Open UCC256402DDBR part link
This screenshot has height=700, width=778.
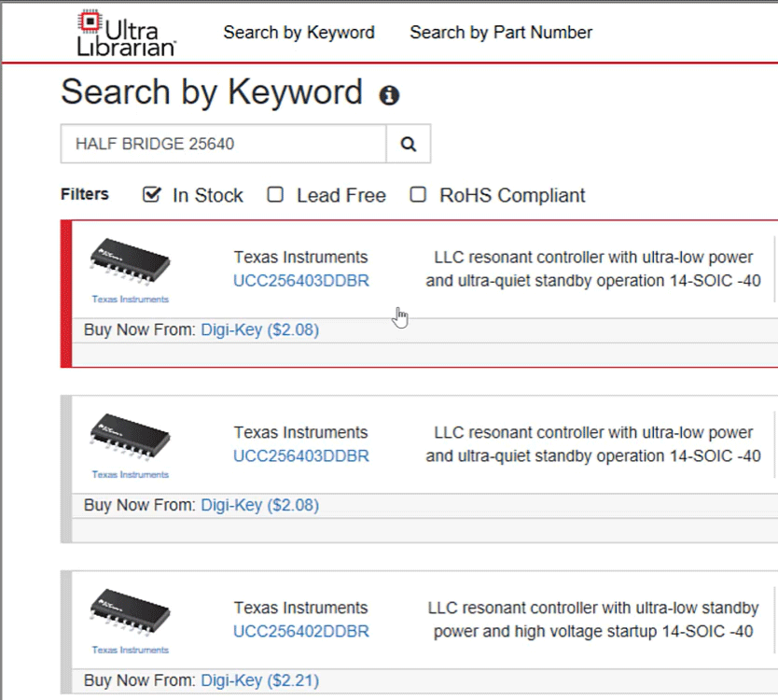pos(301,631)
